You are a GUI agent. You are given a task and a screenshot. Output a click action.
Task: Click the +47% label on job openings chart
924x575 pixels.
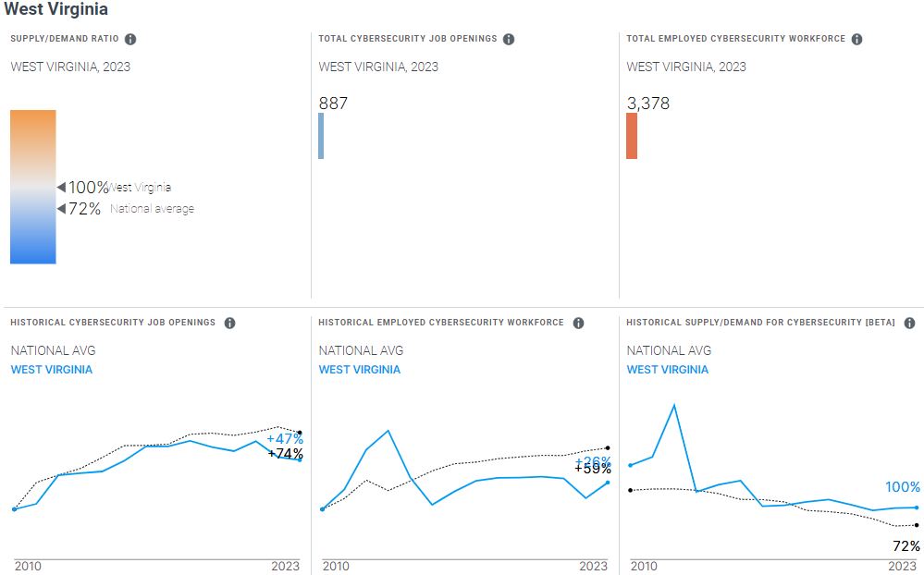pyautogui.click(x=285, y=439)
